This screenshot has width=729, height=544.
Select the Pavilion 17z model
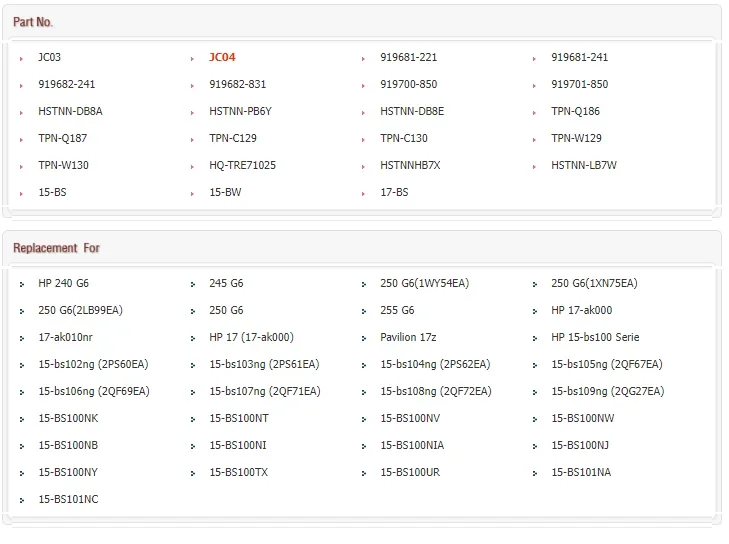(408, 337)
